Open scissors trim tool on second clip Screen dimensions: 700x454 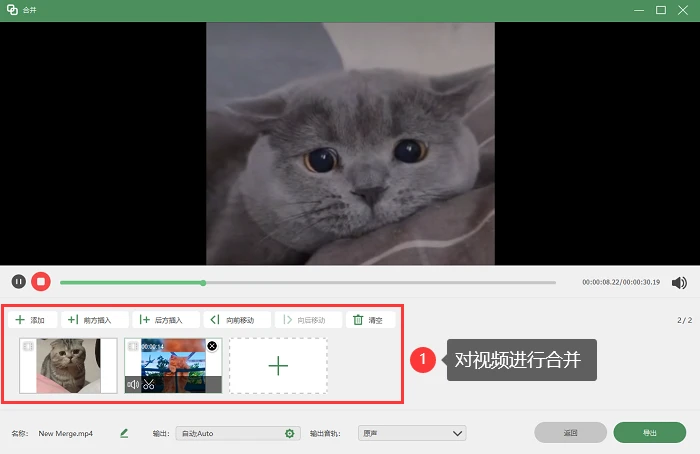point(149,384)
